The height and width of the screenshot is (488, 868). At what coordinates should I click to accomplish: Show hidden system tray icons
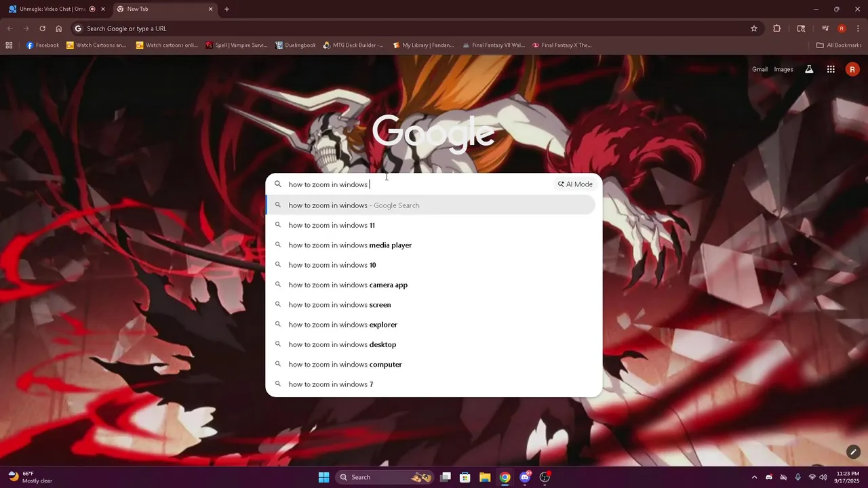point(754,477)
